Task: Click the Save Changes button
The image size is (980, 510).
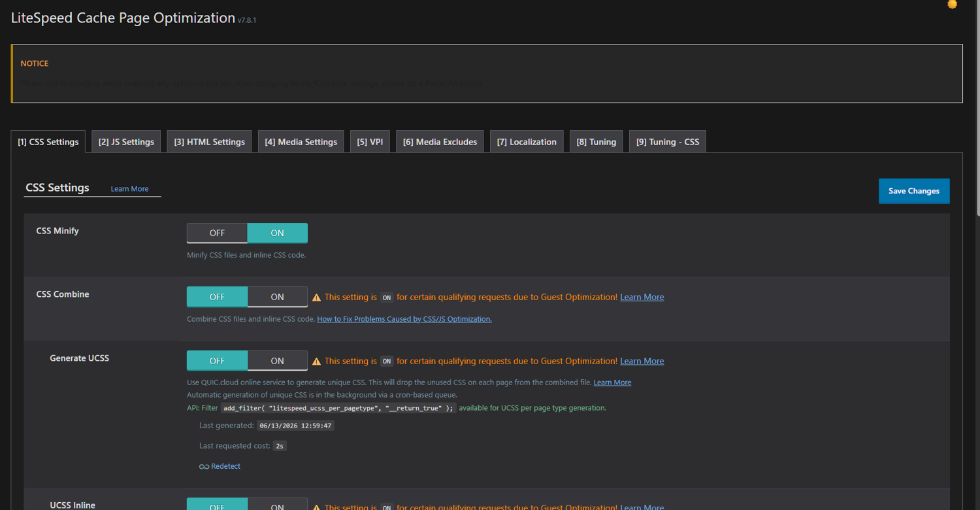Action: pos(914,191)
